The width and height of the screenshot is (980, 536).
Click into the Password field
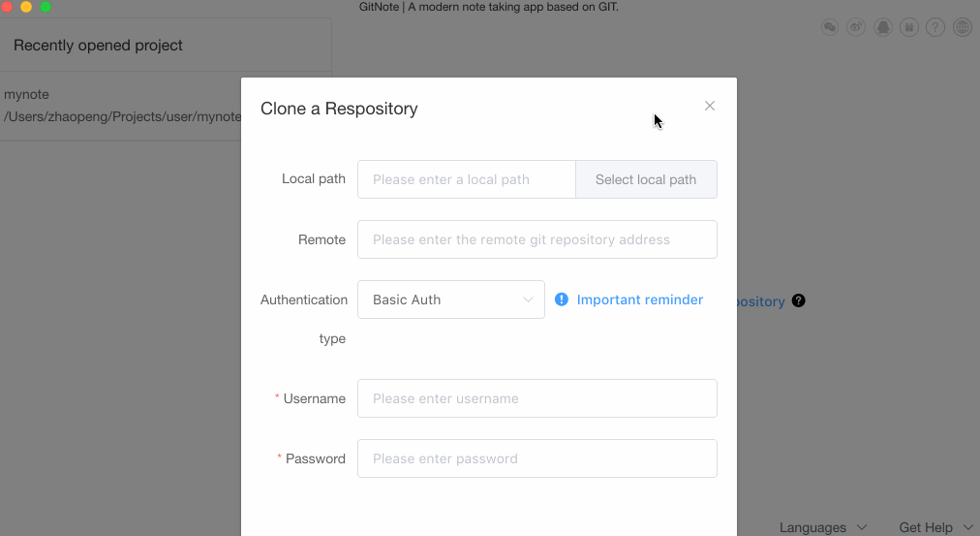(x=537, y=458)
